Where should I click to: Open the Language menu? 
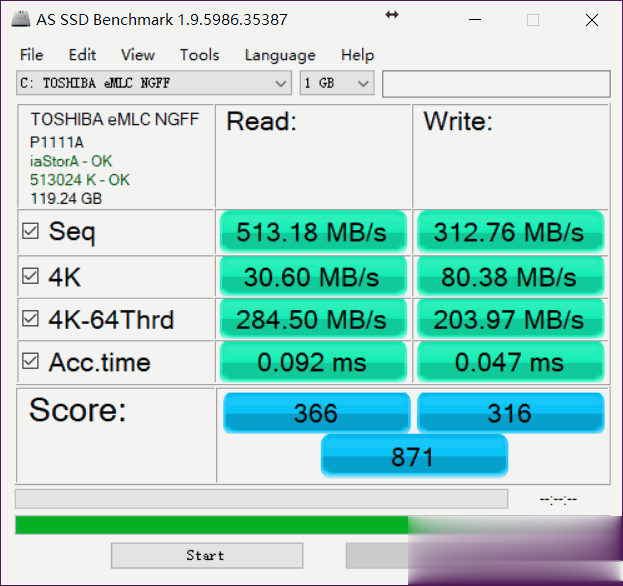280,55
